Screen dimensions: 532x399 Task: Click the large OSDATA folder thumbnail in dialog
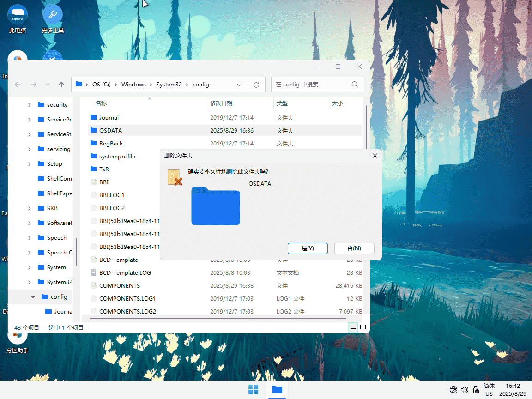pyautogui.click(x=216, y=206)
